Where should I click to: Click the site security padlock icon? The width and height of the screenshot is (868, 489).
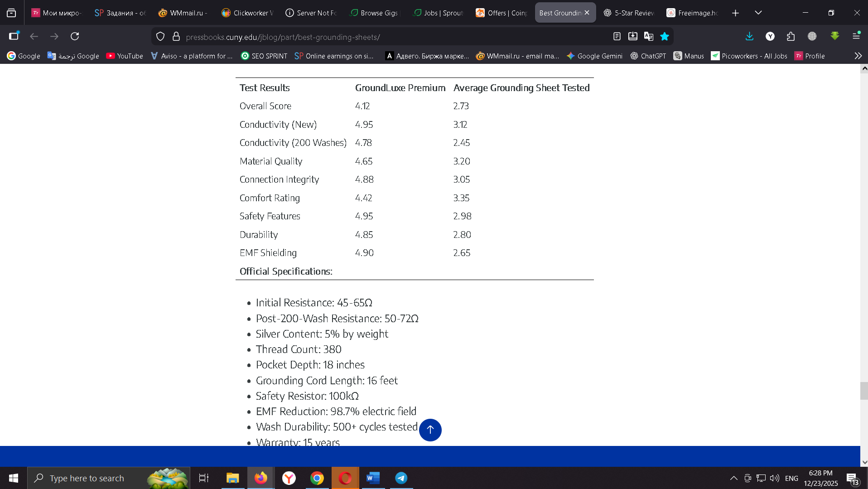(177, 37)
